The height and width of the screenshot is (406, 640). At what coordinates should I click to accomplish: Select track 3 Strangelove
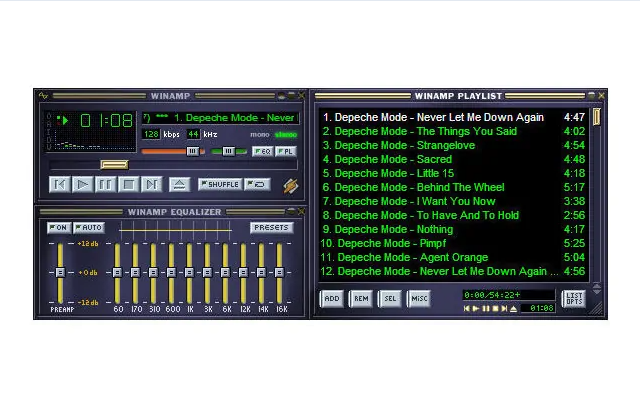(453, 145)
